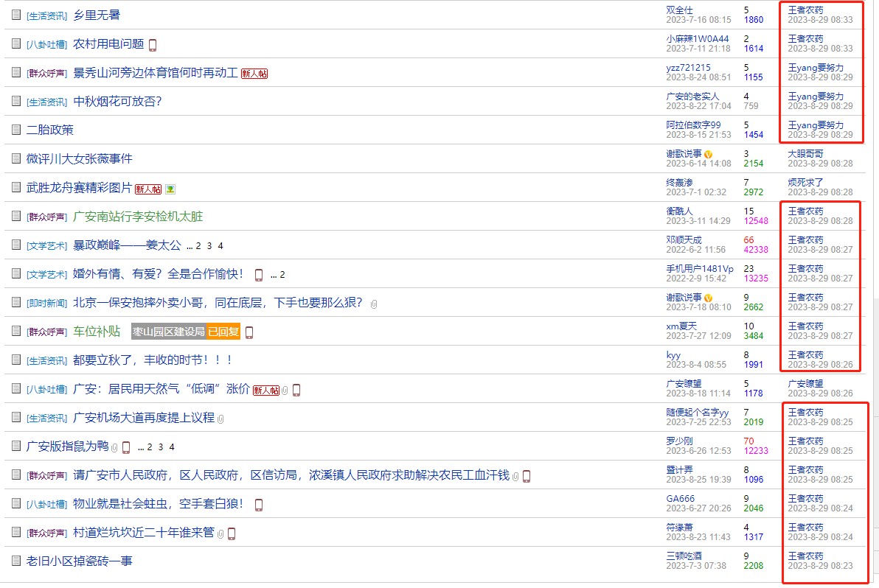Click the image attachment icon after 武胜龙舟赛精彩图片

[170, 189]
